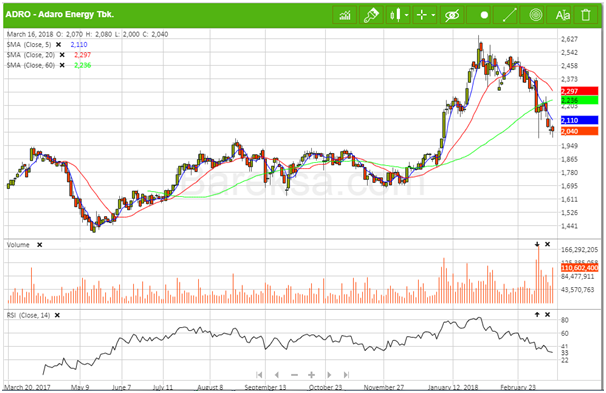Image resolution: width=606 pixels, height=393 pixels.
Task: Click the SMA 20 value 2,297 in legend
Action: (x=82, y=55)
